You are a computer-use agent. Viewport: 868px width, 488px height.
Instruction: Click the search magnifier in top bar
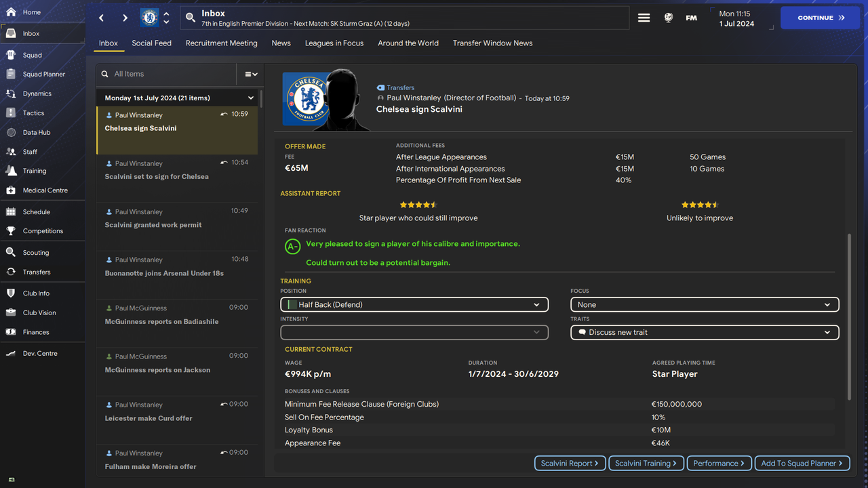190,18
